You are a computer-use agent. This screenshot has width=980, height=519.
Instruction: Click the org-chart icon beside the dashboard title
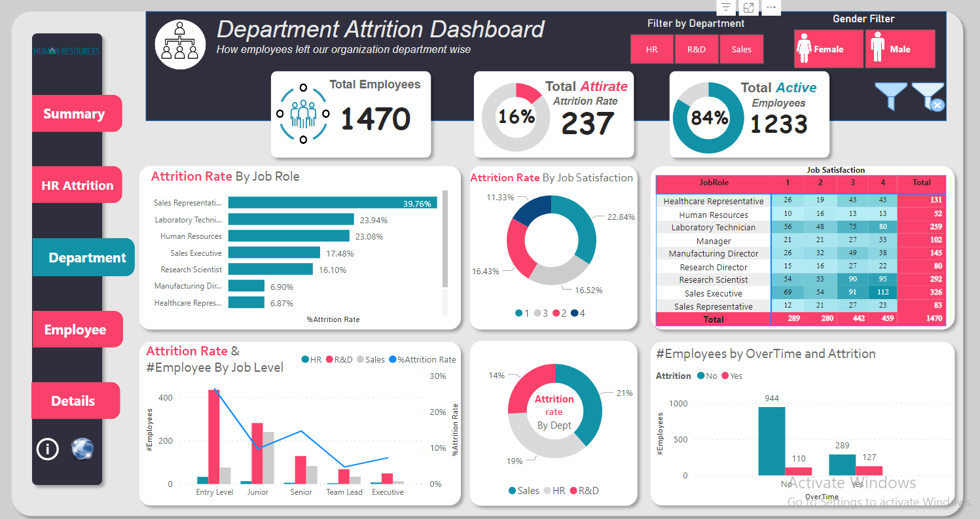pyautogui.click(x=179, y=45)
